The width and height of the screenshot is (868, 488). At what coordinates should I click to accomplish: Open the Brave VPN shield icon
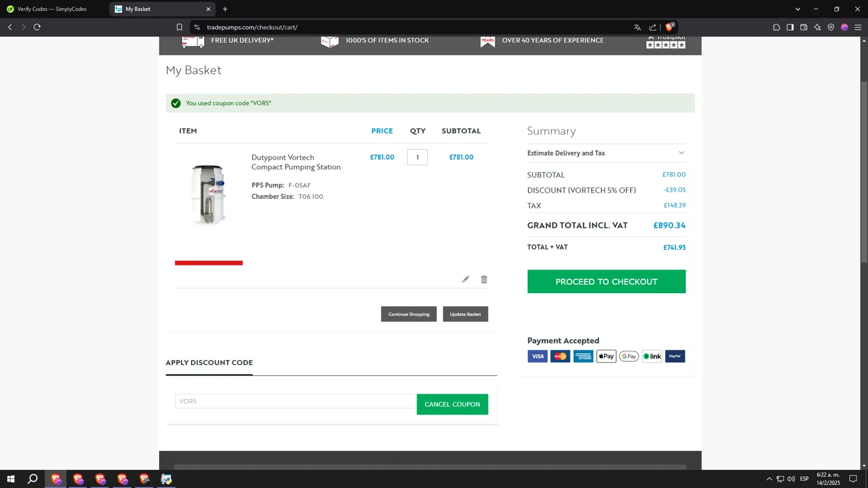[x=831, y=27]
